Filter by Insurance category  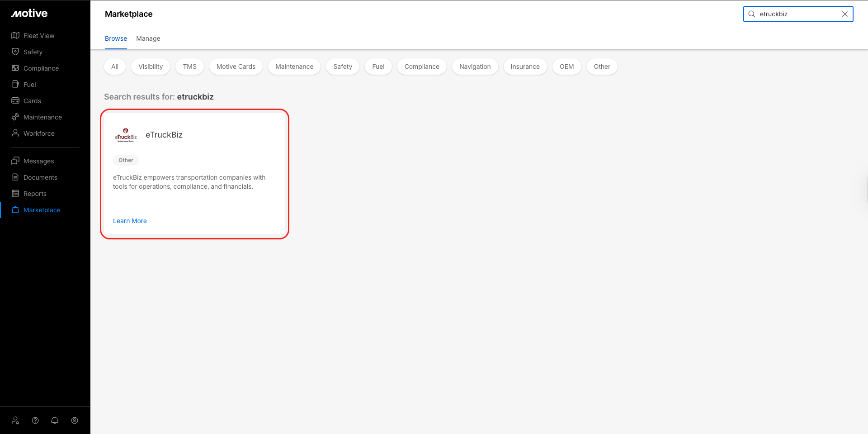[x=525, y=67]
